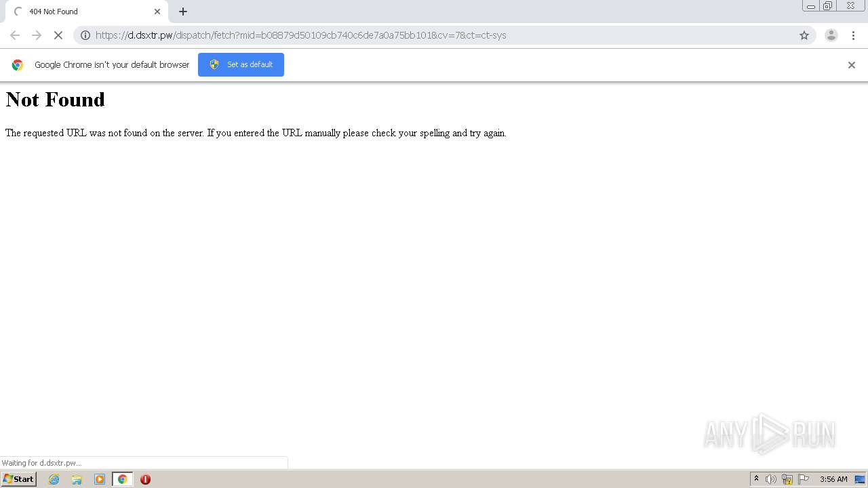Viewport: 868px width, 488px height.
Task: Open the Action Center flag icon
Action: tap(804, 479)
